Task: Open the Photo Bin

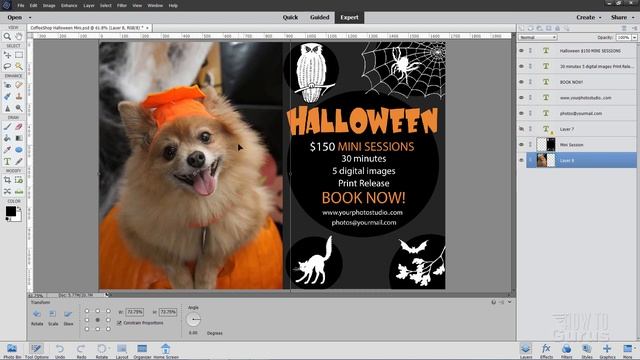Action: [12, 351]
